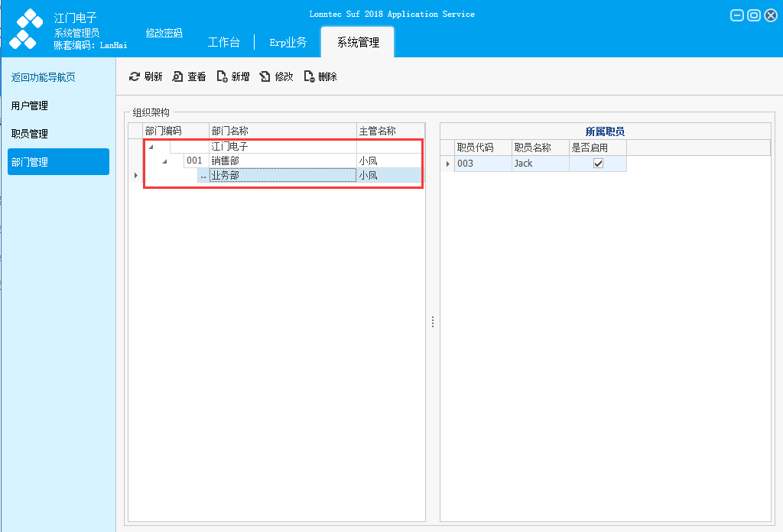Click the 查看 view icon
Image resolution: width=783 pixels, height=532 pixels.
tap(177, 76)
